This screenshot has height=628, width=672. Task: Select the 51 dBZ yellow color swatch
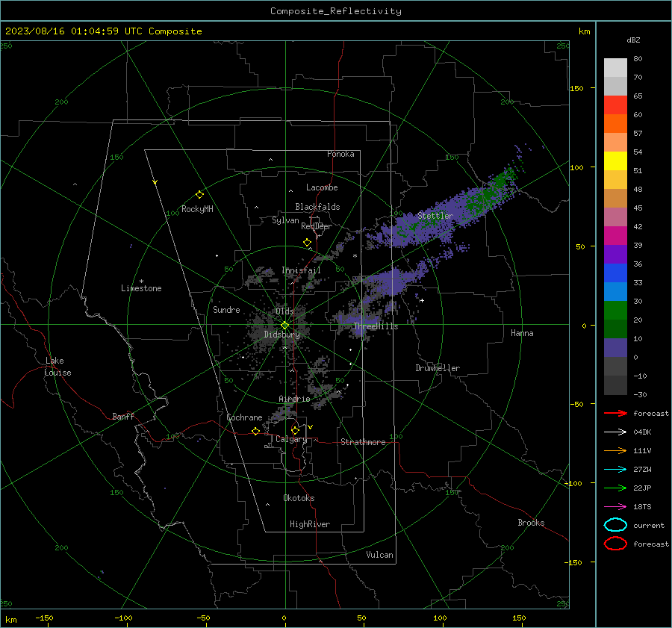(615, 161)
